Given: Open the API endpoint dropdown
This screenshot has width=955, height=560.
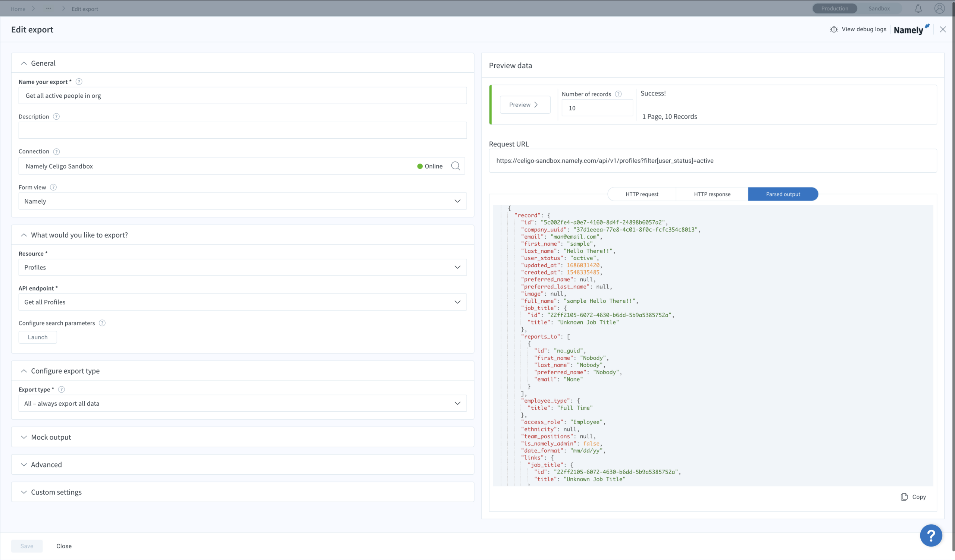Looking at the screenshot, I should [242, 302].
